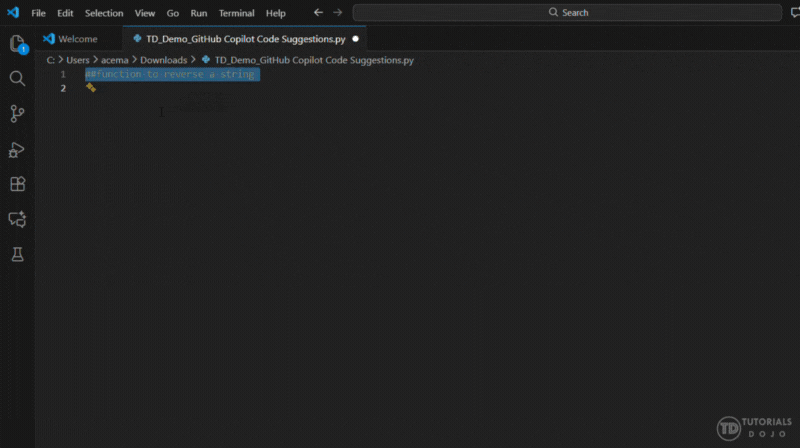
Task: Open the Testing beaker view
Action: (x=17, y=254)
